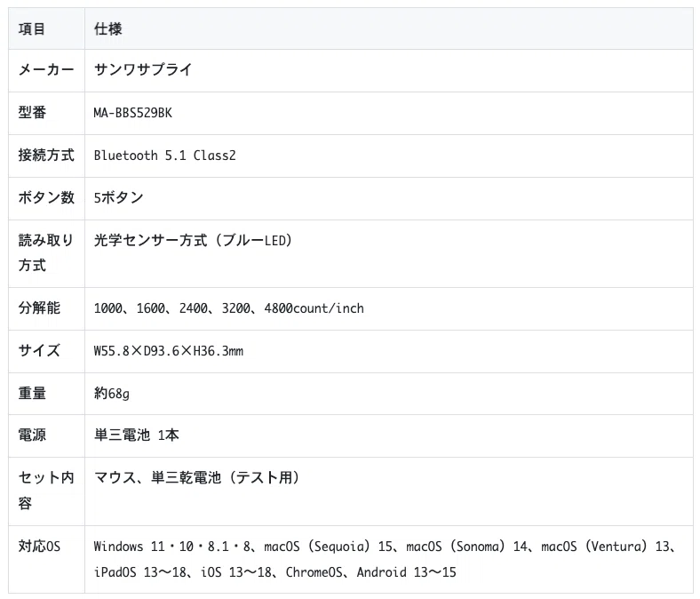This screenshot has height=599, width=700.
Task: Select 光学センサー方式 (ブルーLED) text
Action: point(193,241)
